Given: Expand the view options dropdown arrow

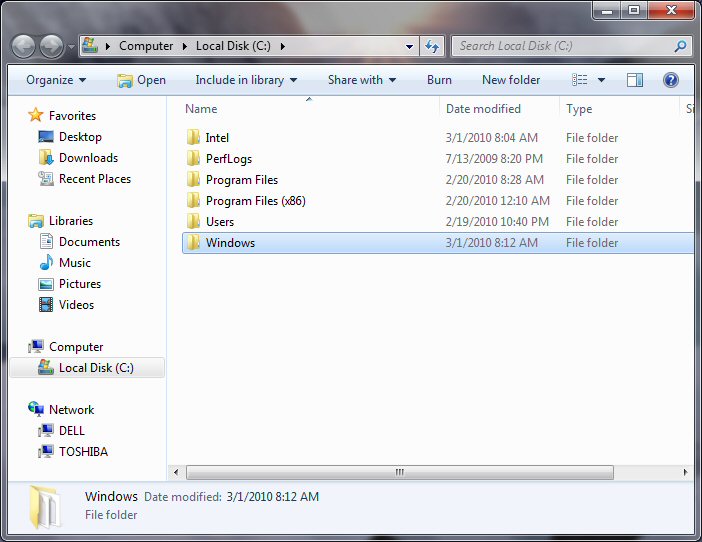Looking at the screenshot, I should pyautogui.click(x=601, y=80).
